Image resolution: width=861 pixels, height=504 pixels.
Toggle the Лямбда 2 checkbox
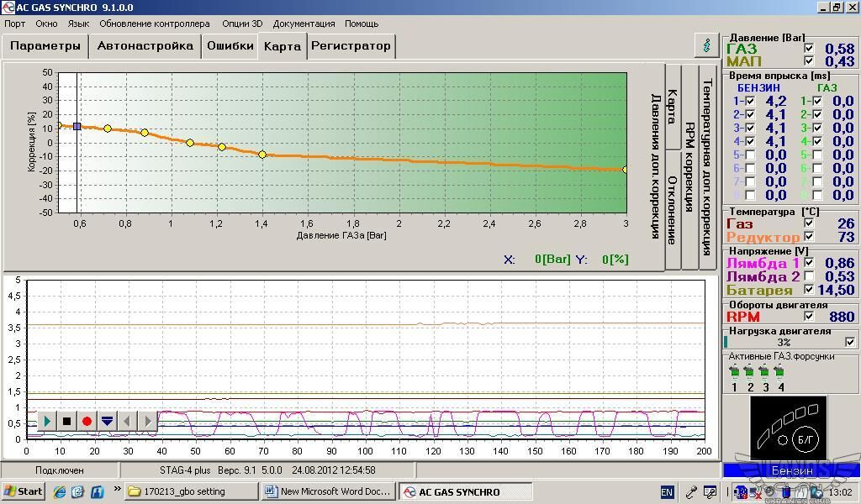[809, 276]
